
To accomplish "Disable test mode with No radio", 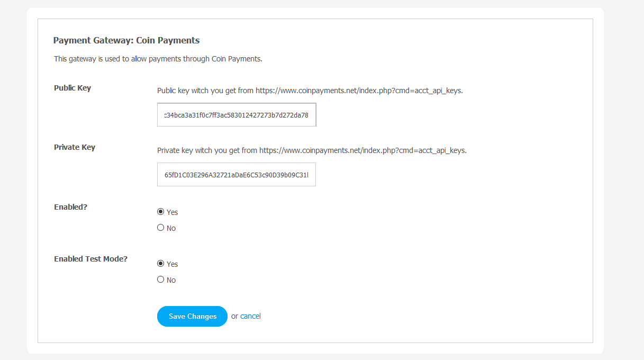I will [161, 280].
